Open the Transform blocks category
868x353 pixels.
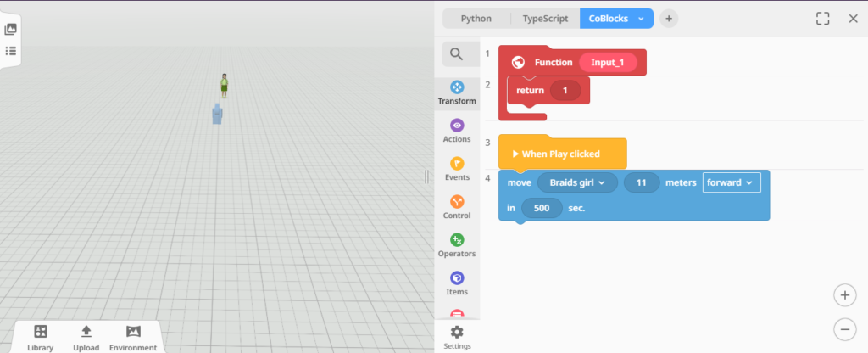(x=457, y=93)
